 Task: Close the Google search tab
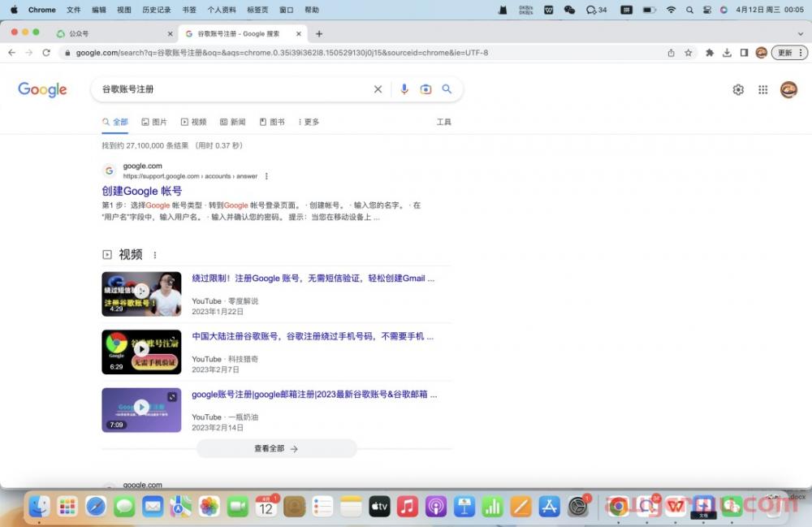pos(299,33)
